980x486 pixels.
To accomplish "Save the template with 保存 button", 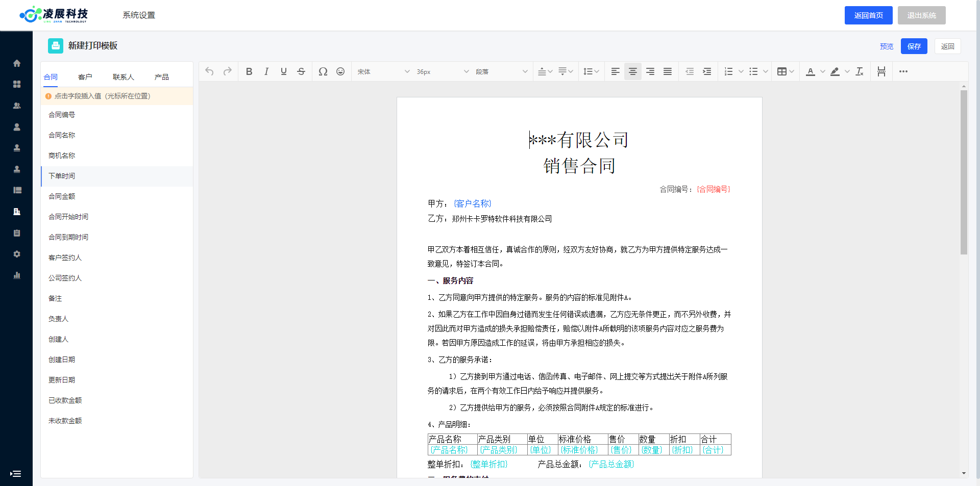I will coord(914,46).
